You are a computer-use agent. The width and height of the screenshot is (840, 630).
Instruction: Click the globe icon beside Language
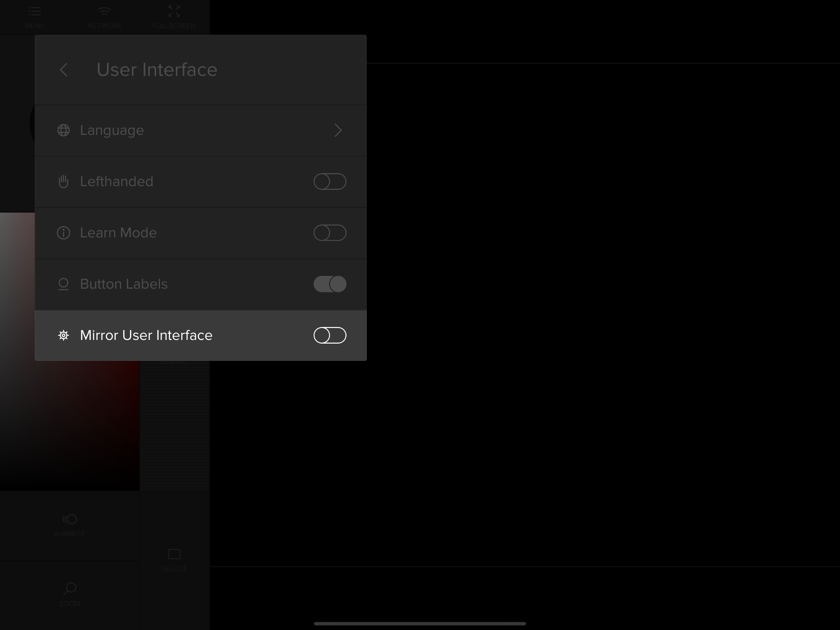pyautogui.click(x=63, y=130)
